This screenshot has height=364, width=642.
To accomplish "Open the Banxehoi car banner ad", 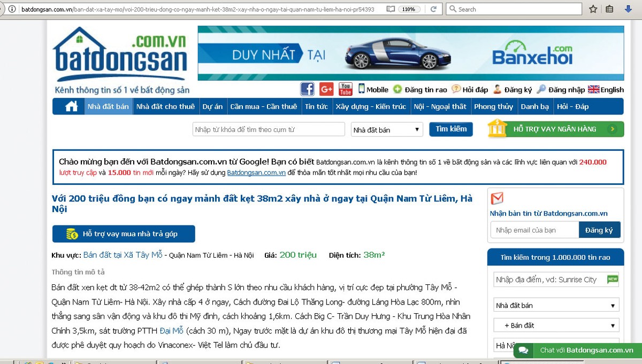I will coord(410,53).
